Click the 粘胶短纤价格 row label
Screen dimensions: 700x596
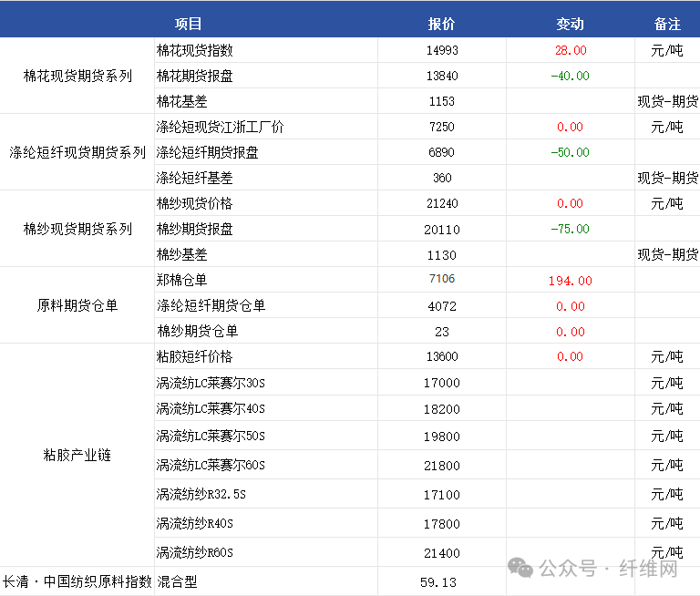(x=195, y=356)
